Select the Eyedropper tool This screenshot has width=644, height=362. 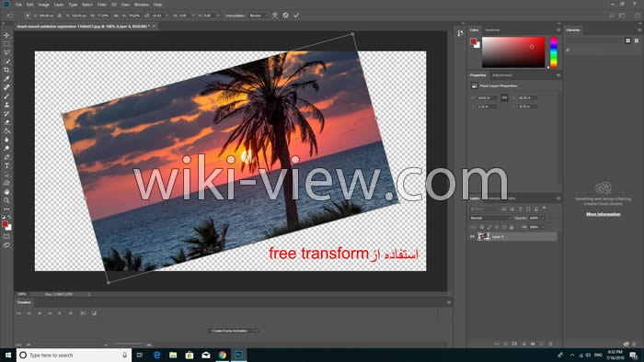(6, 79)
